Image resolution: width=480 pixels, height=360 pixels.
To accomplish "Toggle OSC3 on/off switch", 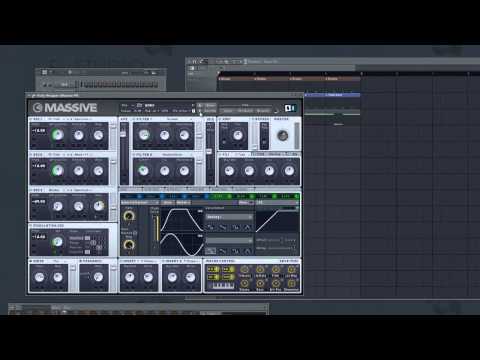I will pyautogui.click(x=31, y=190).
